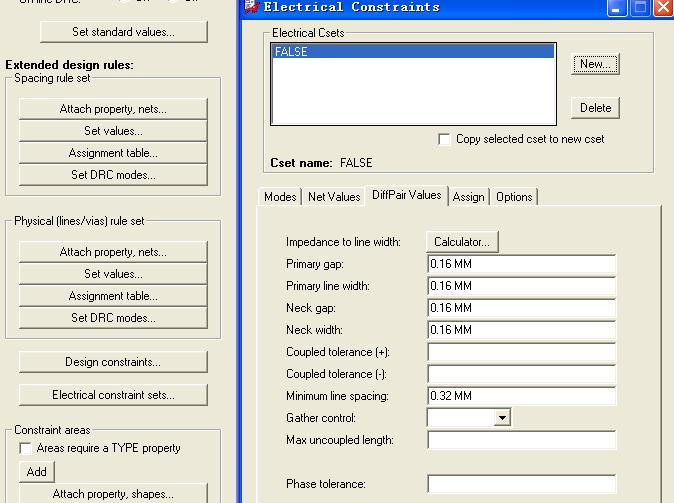Open Electrical constraint sets... button
The height and width of the screenshot is (503, 674).
coord(113,395)
